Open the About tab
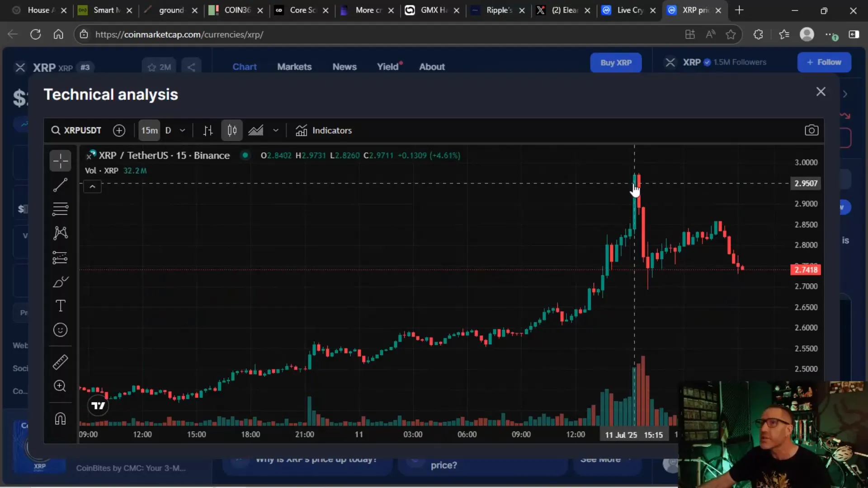 tap(432, 67)
